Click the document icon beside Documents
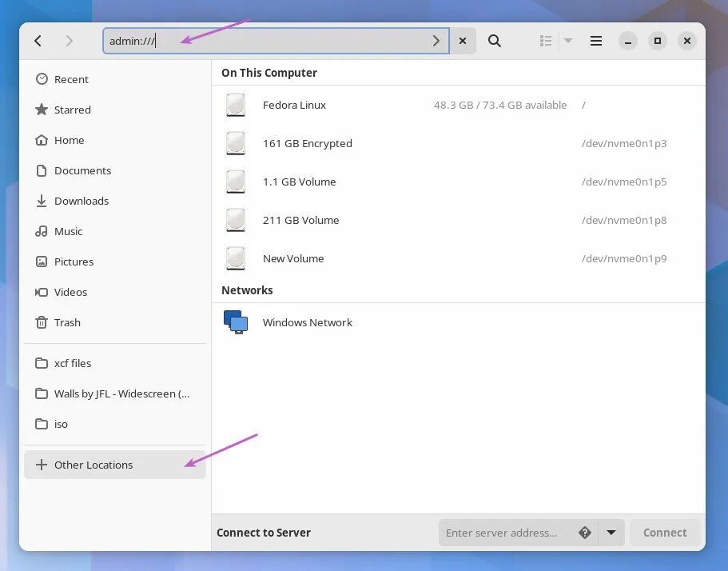Image resolution: width=728 pixels, height=571 pixels. click(42, 170)
